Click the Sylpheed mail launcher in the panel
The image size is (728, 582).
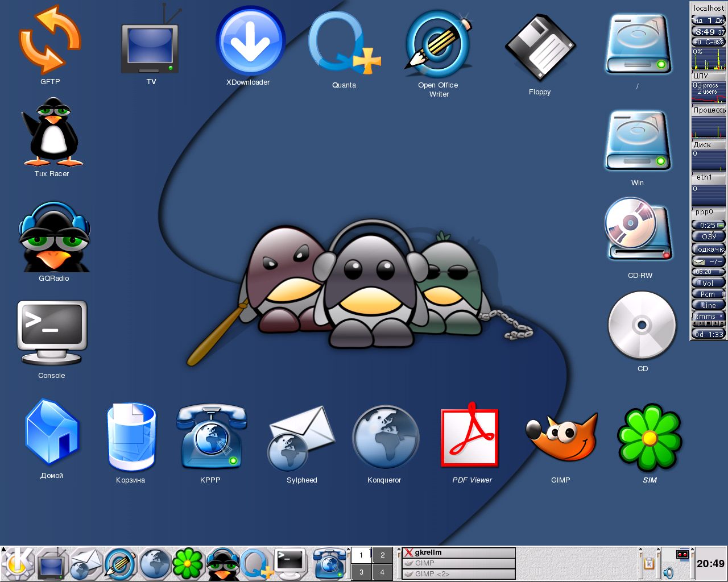point(86,564)
